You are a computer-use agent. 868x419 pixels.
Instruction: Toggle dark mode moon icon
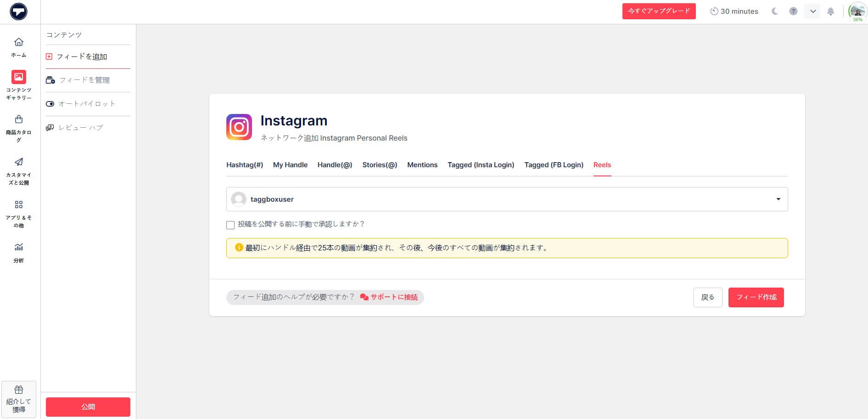[x=775, y=11]
